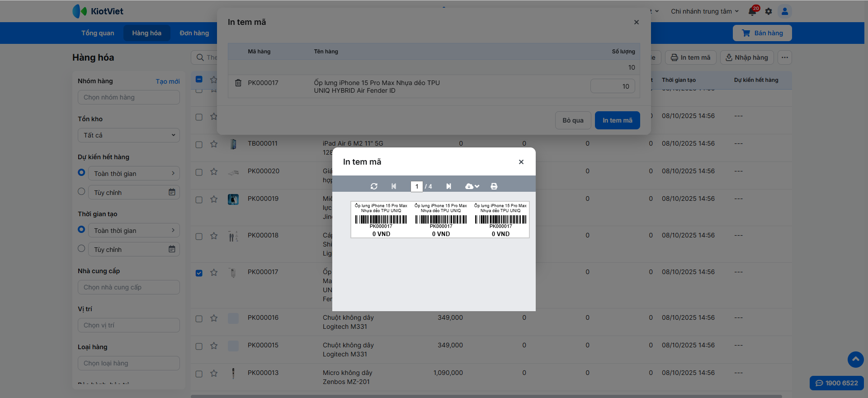Viewport: 868px width, 398px height.
Task: Click the refresh icon in print preview toolbar
Action: pyautogui.click(x=374, y=186)
